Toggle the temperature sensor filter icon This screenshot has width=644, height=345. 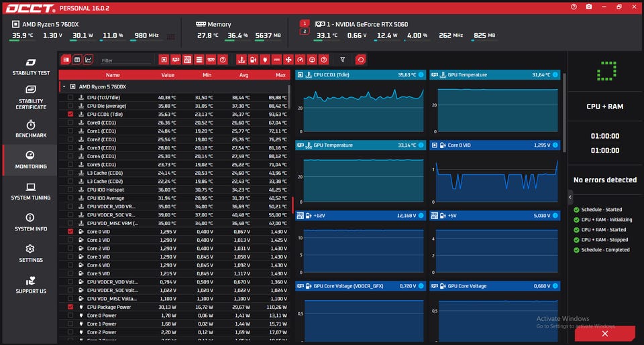point(241,60)
